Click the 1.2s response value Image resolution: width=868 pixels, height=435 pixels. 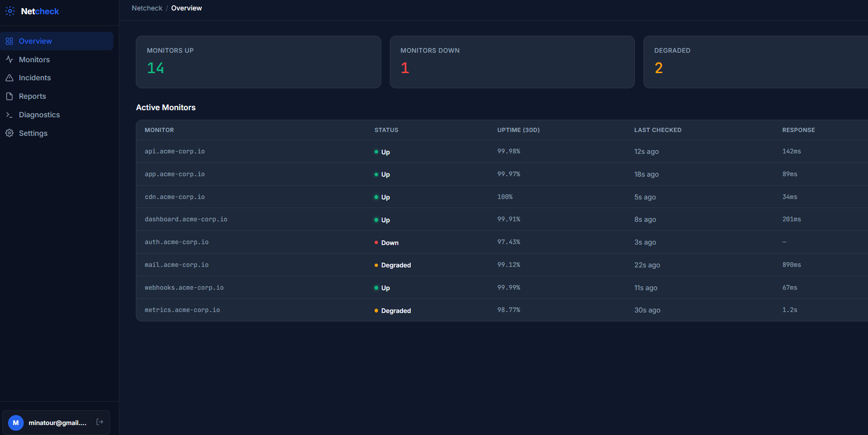click(790, 310)
